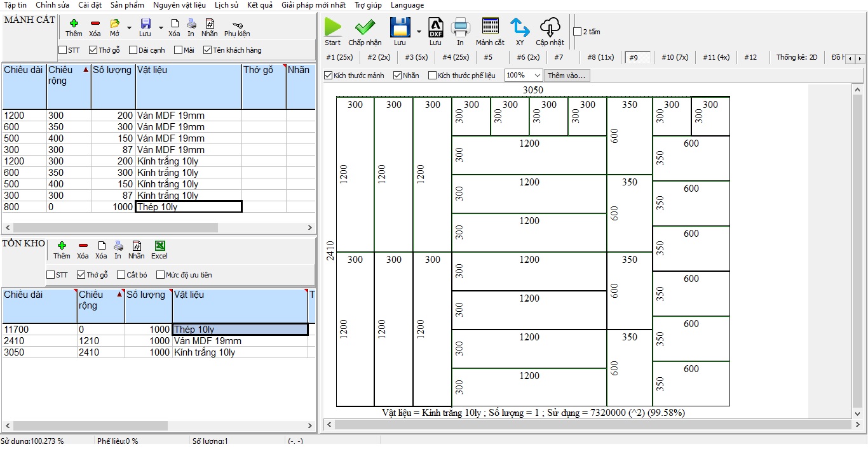
Task: Click the In printer icon in the right toolbar
Action: coord(460,28)
